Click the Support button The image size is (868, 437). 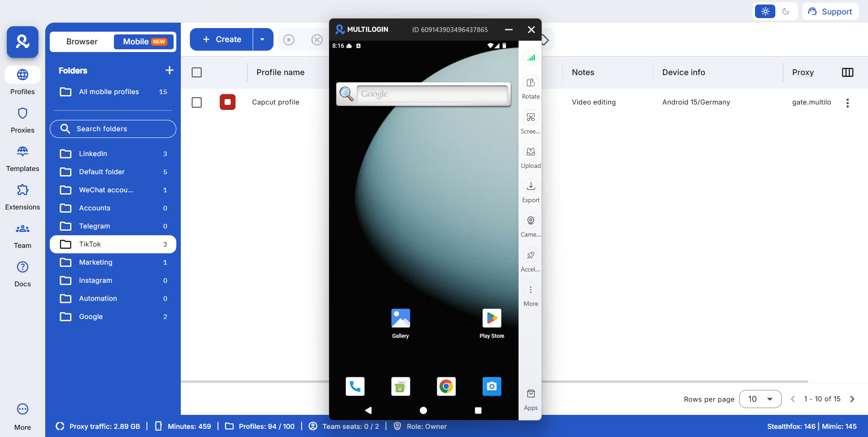[830, 12]
